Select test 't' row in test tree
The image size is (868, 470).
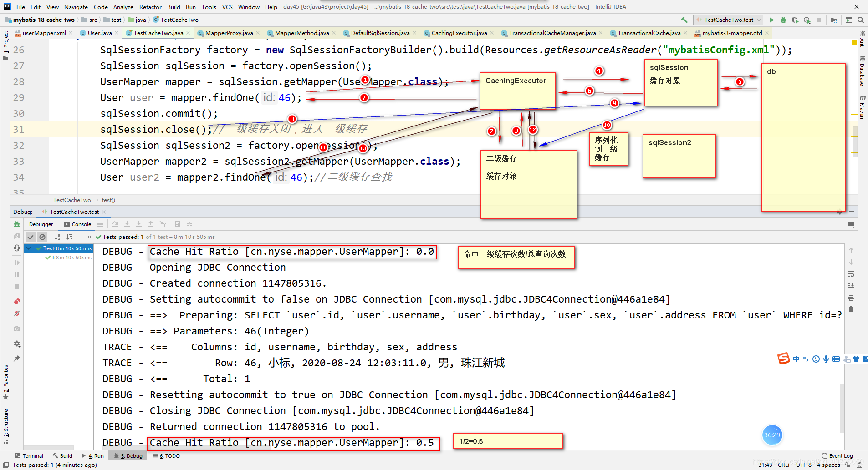(x=68, y=258)
